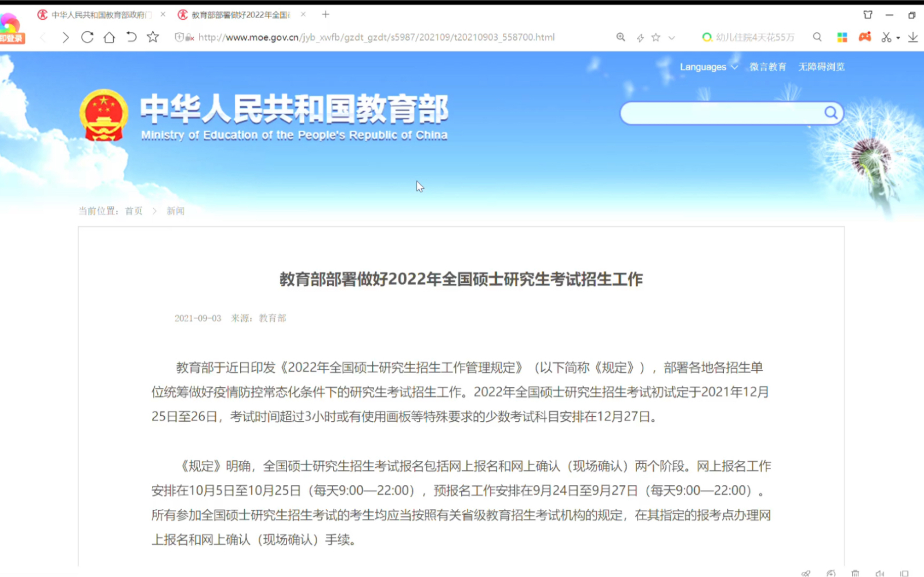Open the zoom magnifier in address bar
Viewport: 924px width, 577px height.
click(x=621, y=37)
